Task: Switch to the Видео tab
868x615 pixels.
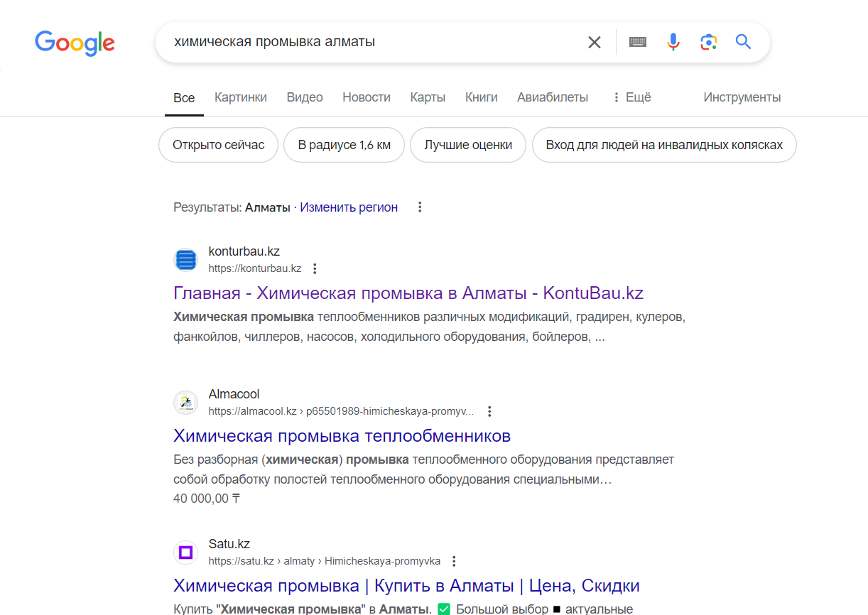Action: point(305,97)
